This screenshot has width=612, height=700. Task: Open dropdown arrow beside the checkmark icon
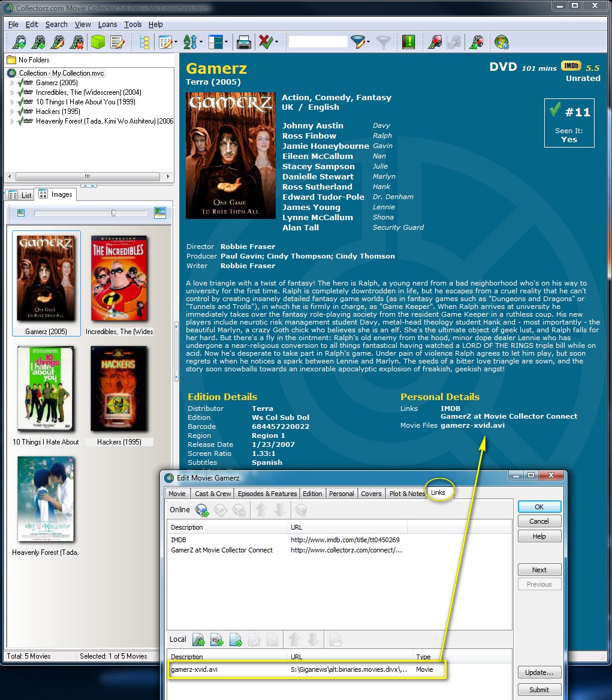(x=276, y=42)
